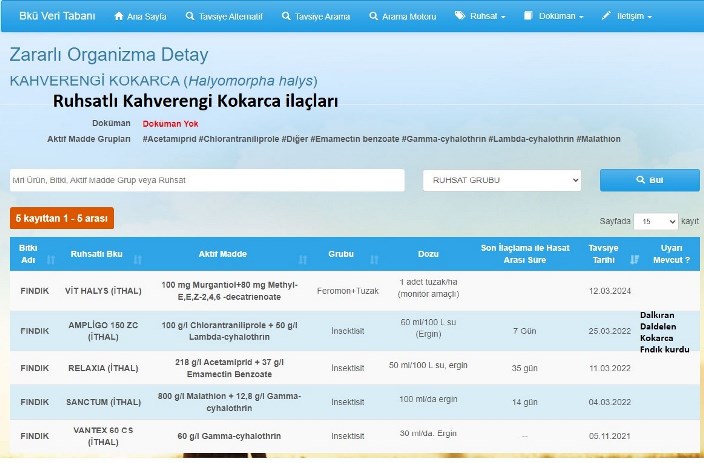Click the home icon beside Ana Sayfa
Screen dimensions: 704x463
point(120,17)
